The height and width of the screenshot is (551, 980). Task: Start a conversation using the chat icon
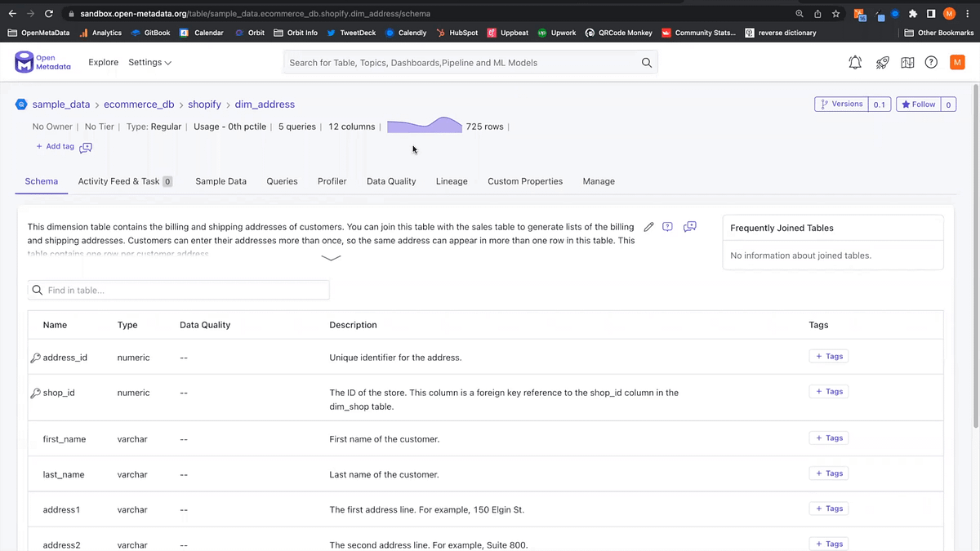pos(689,227)
